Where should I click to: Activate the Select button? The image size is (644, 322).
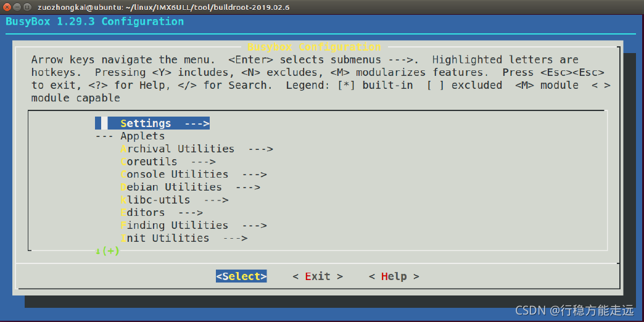point(242,276)
